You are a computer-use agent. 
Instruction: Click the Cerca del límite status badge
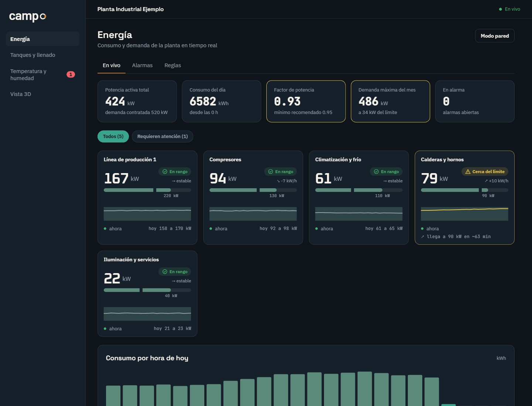[x=485, y=172]
